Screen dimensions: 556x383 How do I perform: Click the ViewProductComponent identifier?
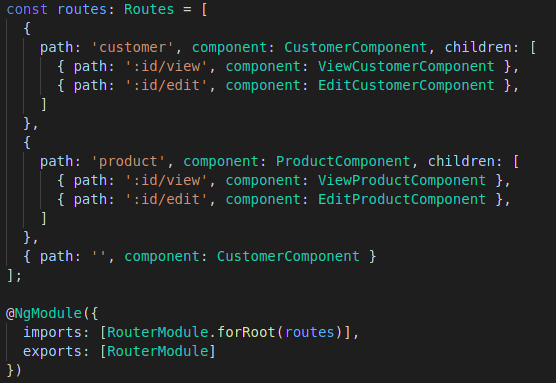pos(402,181)
